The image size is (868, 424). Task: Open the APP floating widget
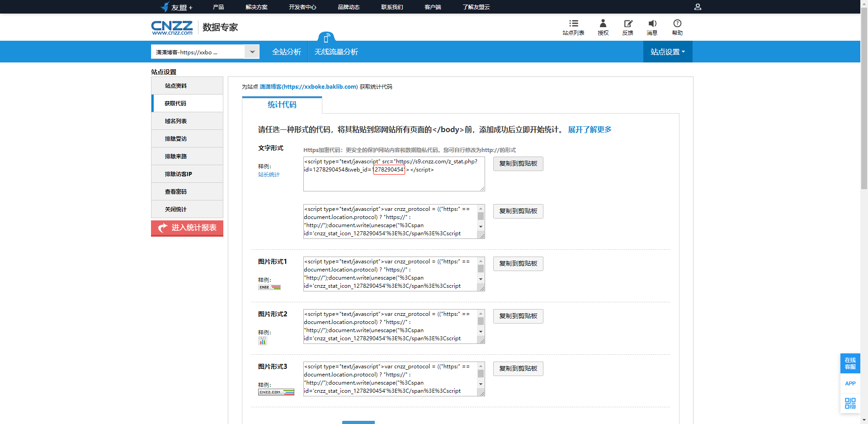(850, 383)
